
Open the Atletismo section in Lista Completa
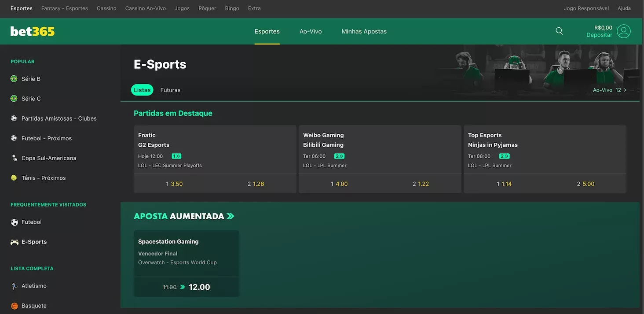click(34, 285)
